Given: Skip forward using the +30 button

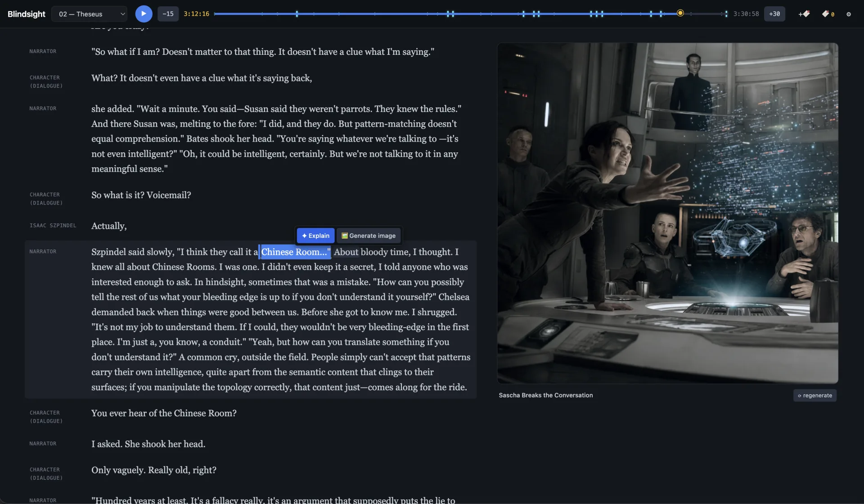Looking at the screenshot, I should (x=774, y=14).
